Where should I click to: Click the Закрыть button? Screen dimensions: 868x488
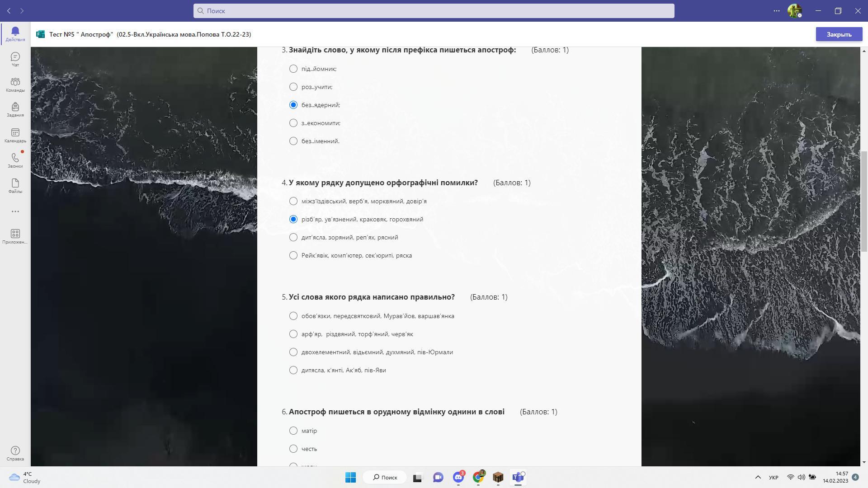pos(839,34)
